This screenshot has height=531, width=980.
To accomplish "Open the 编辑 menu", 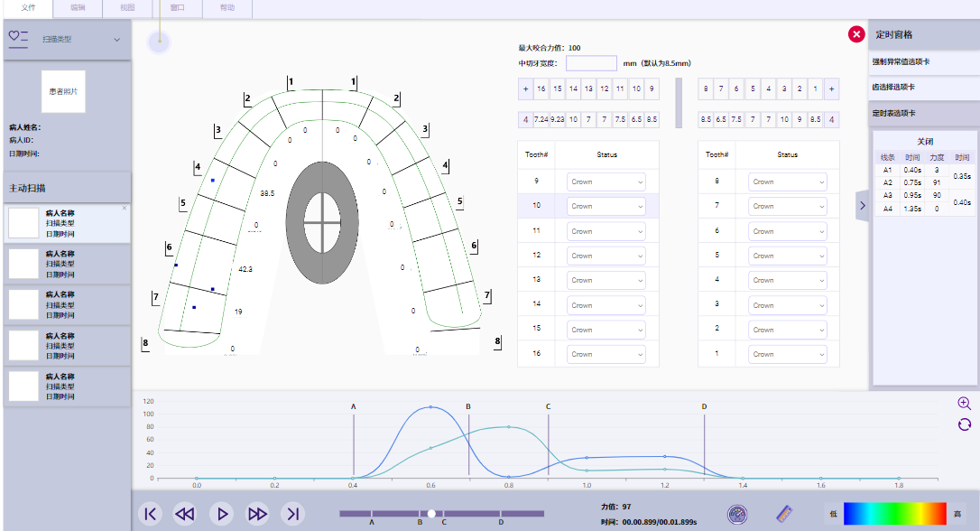I will 78,7.
